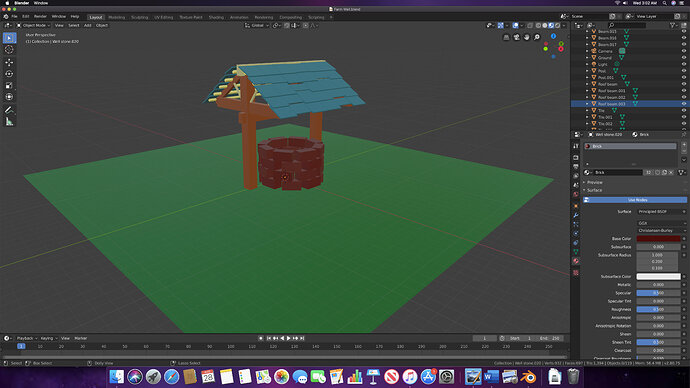
Task: Open the Trash in the dock
Action: 573,377
